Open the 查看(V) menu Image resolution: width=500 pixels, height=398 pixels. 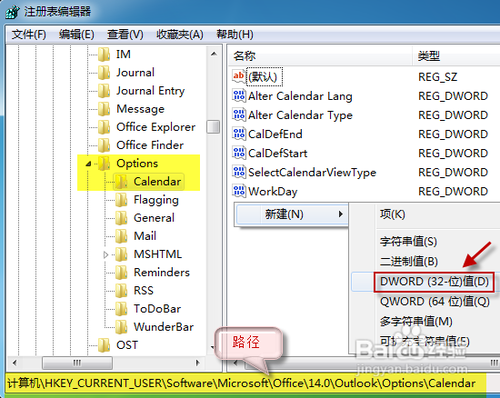click(125, 34)
